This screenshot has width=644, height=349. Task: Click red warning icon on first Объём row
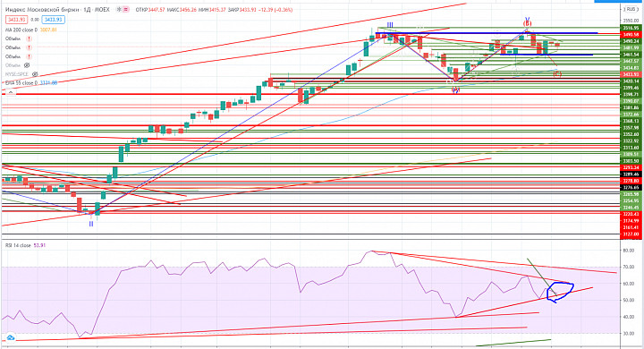click(x=29, y=38)
